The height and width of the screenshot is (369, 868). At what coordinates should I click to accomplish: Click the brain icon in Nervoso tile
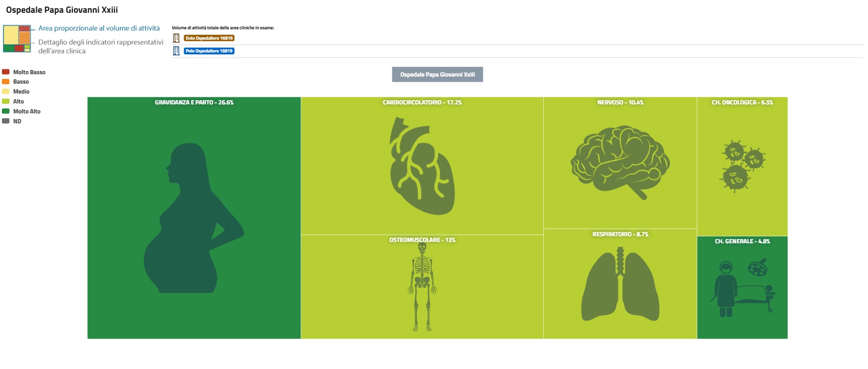point(620,162)
